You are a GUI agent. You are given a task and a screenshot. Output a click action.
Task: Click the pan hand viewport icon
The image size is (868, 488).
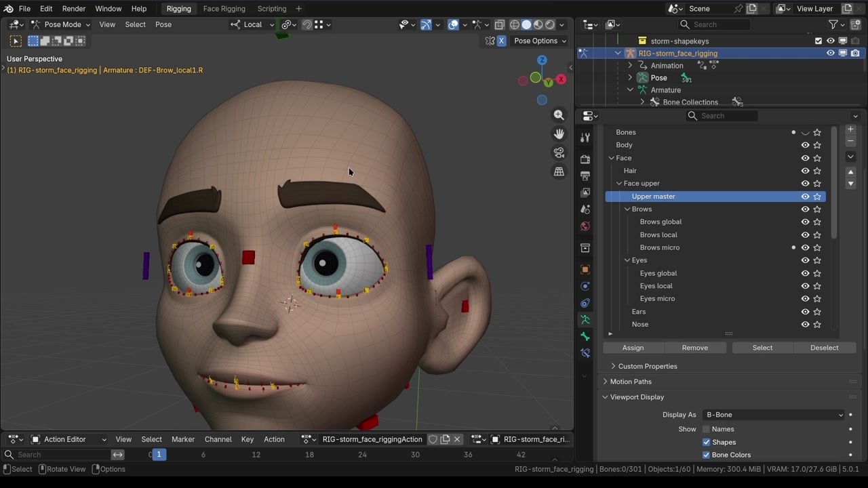(x=559, y=134)
